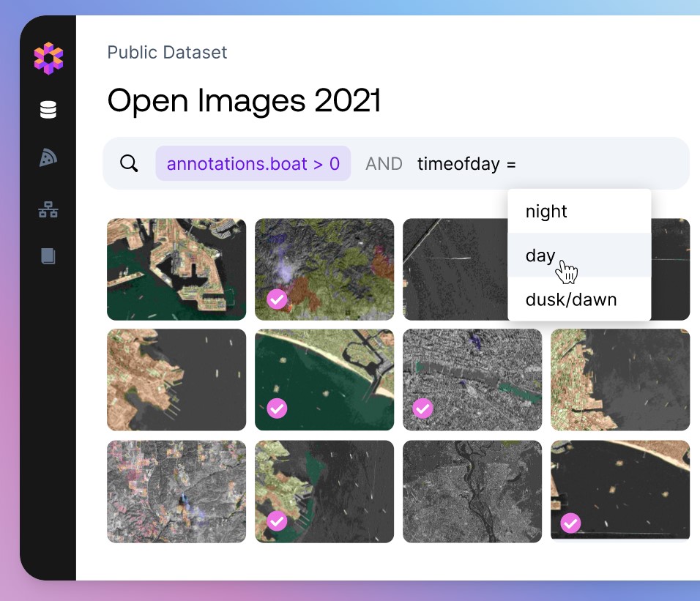Select the annotations.boat > 0 filter chip
The image size is (700, 601).
click(x=253, y=163)
